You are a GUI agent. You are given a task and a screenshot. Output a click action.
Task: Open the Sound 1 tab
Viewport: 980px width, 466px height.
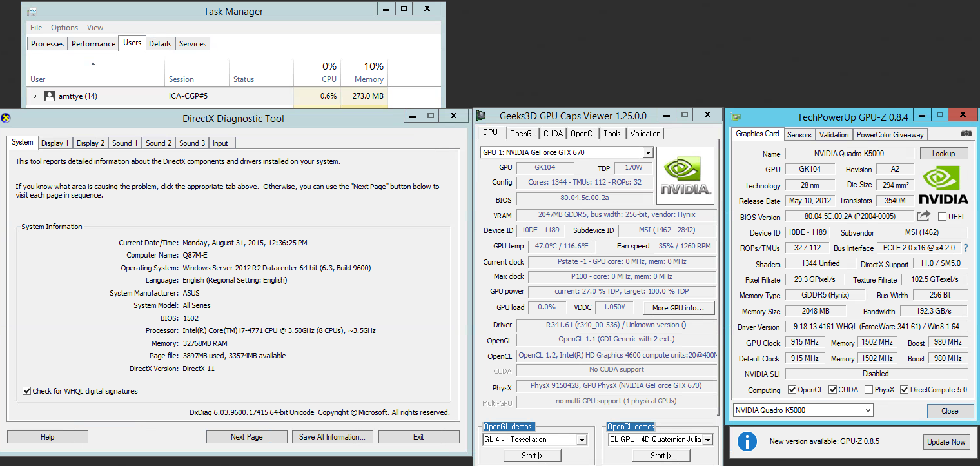(x=124, y=143)
